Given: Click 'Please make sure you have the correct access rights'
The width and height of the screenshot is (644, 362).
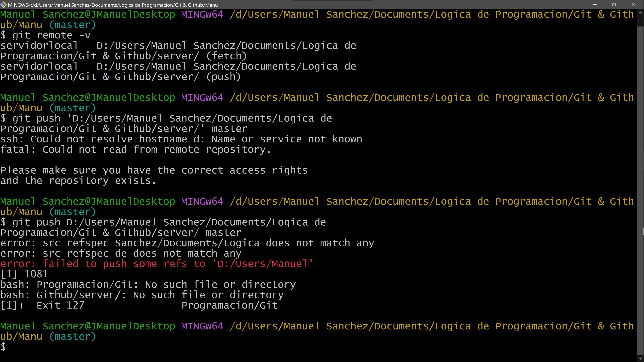Looking at the screenshot, I should [x=154, y=170].
